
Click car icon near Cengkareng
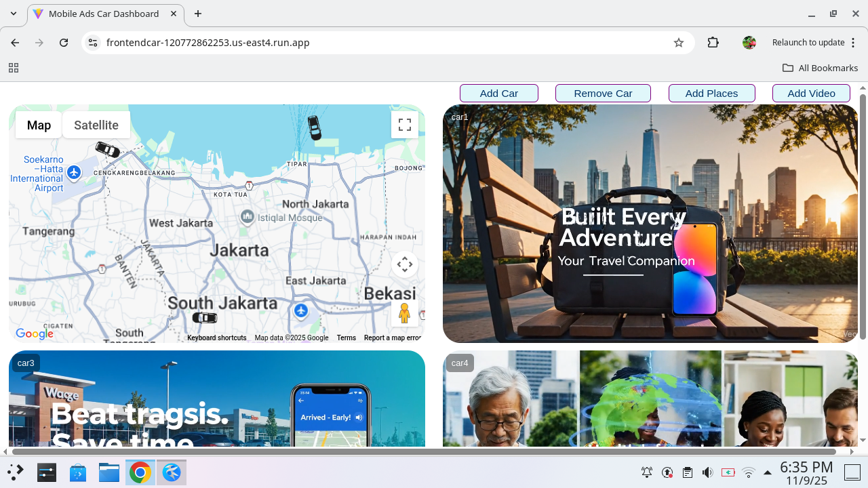(107, 150)
